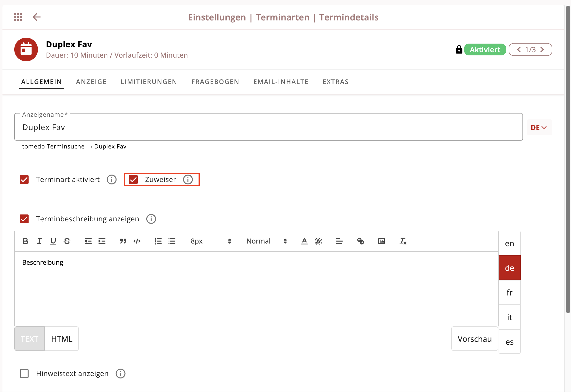Insert an image into the description
571x392 pixels.
[x=382, y=241]
